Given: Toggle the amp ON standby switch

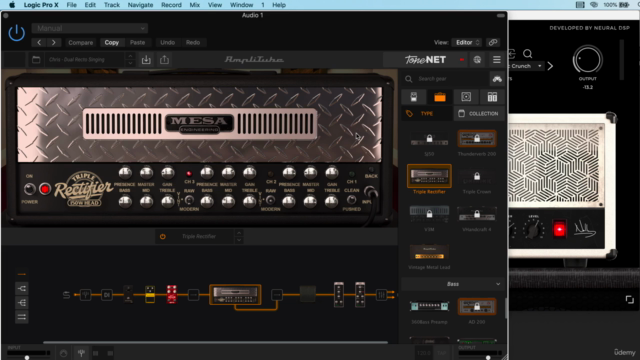Looking at the screenshot, I should (29, 189).
